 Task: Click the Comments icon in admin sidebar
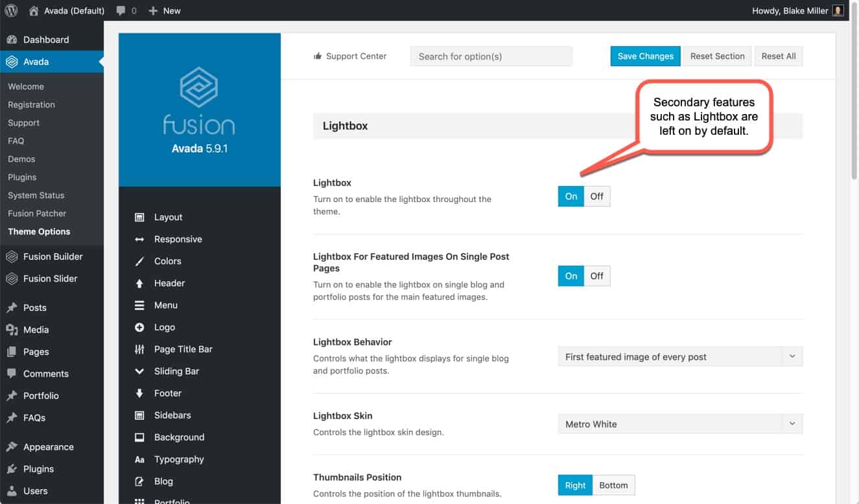coord(12,374)
